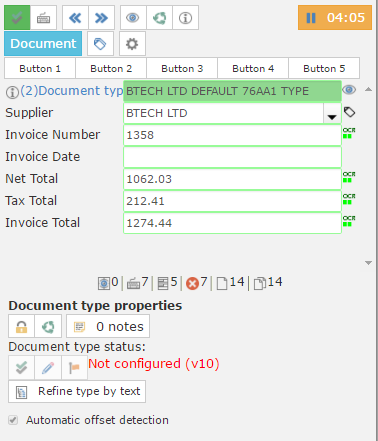Click Button 2
The height and width of the screenshot is (441, 378).
pyautogui.click(x=111, y=68)
